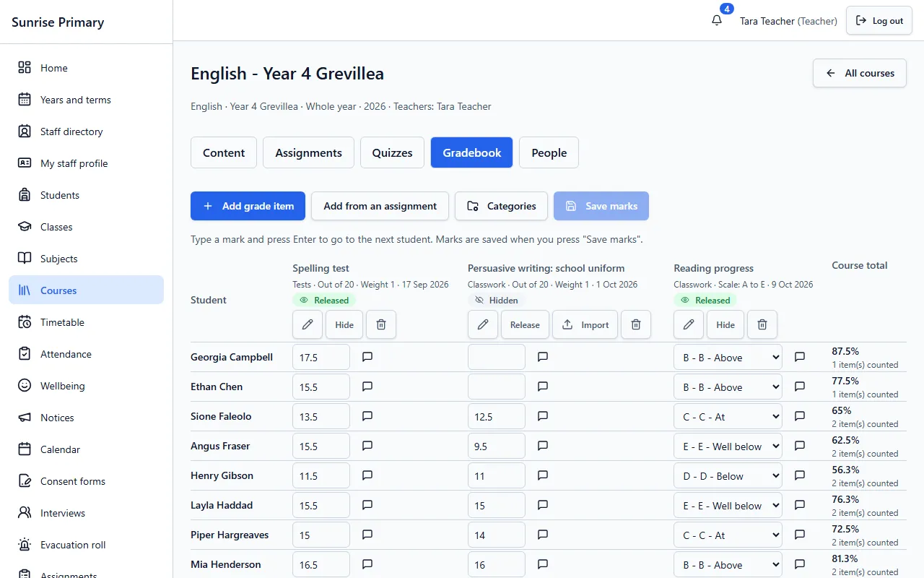Viewport: 924px width, 578px height.
Task: Open comment for Henry Gibson's persuasive writing mark
Action: pyautogui.click(x=543, y=475)
